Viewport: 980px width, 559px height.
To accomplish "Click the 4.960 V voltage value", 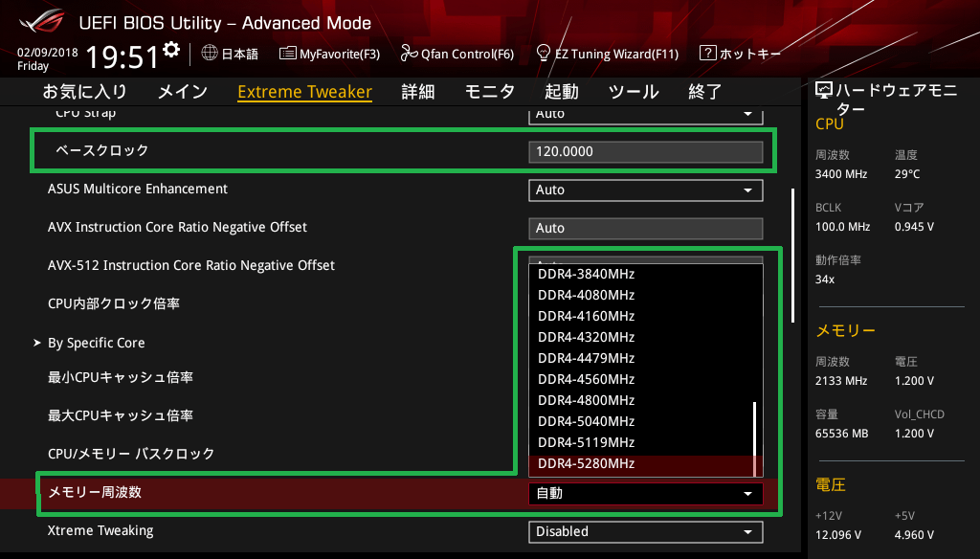I will coord(914,535).
